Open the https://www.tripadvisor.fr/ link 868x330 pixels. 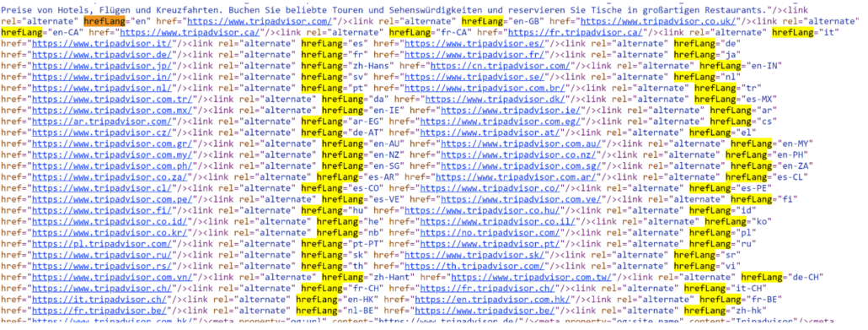coord(474,54)
